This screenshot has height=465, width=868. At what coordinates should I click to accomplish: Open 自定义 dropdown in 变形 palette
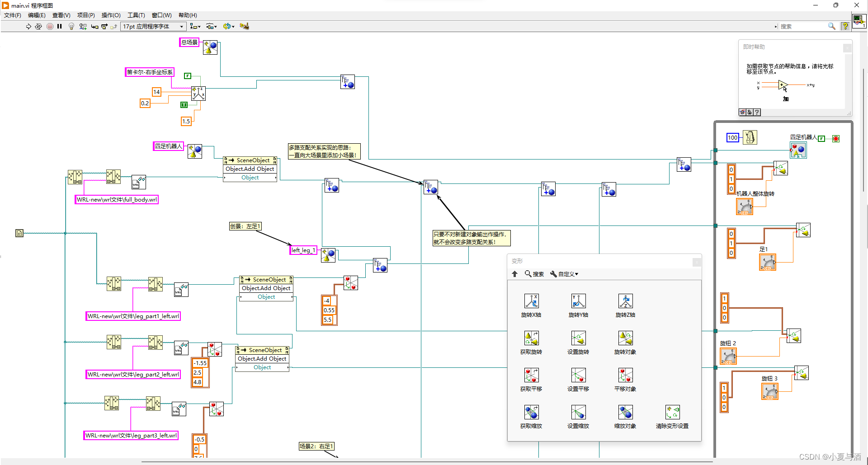pyautogui.click(x=564, y=274)
